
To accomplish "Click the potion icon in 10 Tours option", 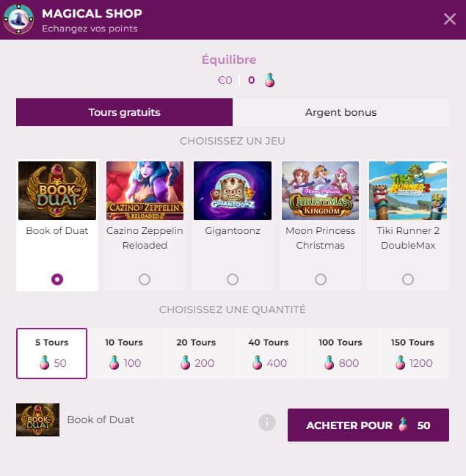I will pos(114,362).
